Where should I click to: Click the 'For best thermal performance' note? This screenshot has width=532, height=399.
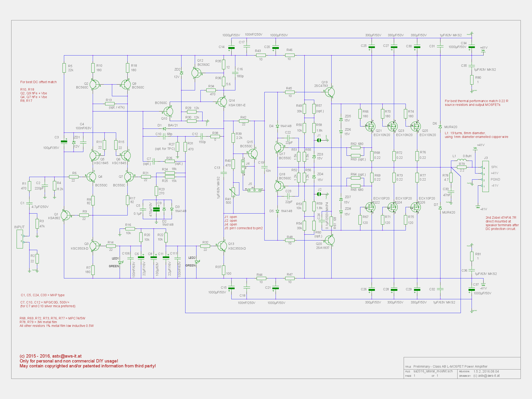[477, 103]
